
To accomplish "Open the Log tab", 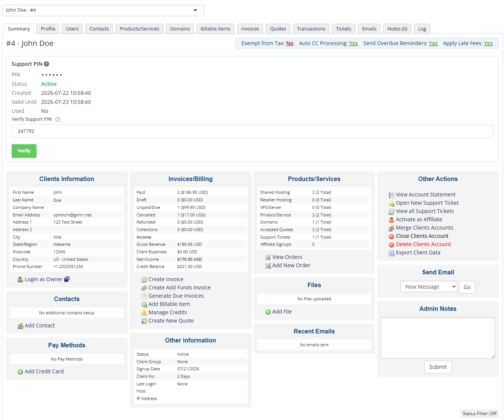I will tap(422, 29).
